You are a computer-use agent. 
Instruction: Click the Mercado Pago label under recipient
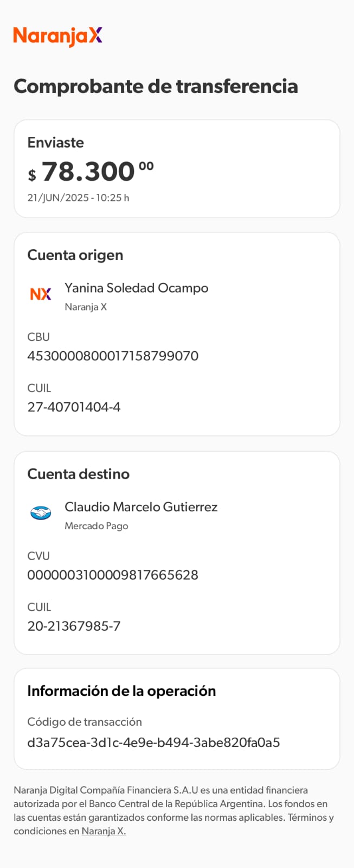click(x=96, y=526)
